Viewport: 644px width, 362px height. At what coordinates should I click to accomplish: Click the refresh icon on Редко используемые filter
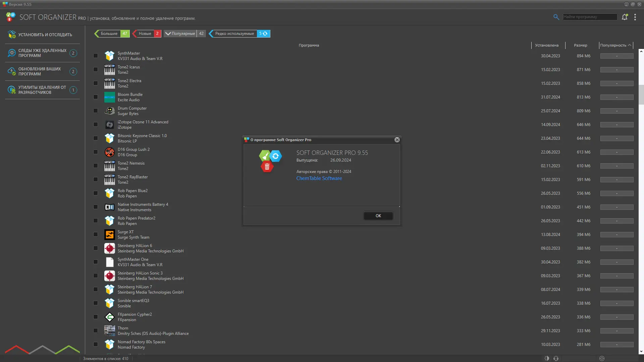click(x=265, y=34)
